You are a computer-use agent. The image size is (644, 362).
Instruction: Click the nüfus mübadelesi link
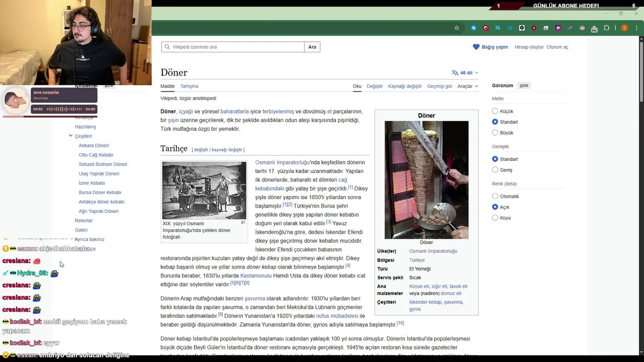[337, 316]
